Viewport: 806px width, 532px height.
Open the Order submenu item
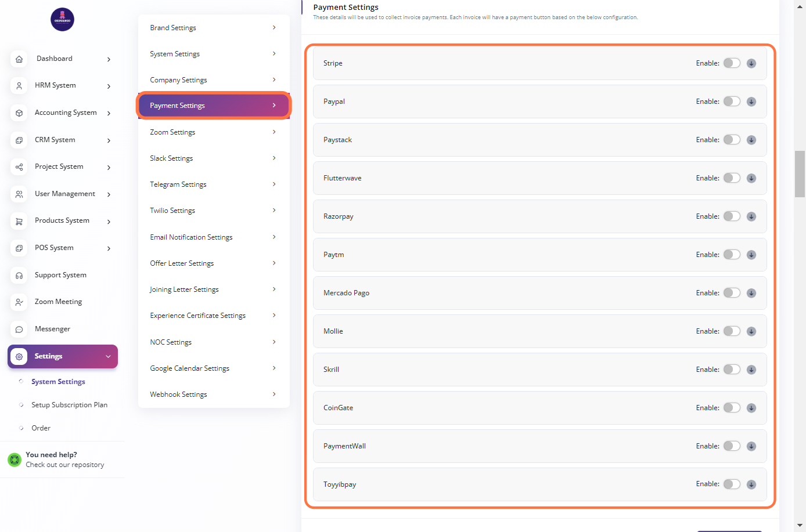(41, 428)
